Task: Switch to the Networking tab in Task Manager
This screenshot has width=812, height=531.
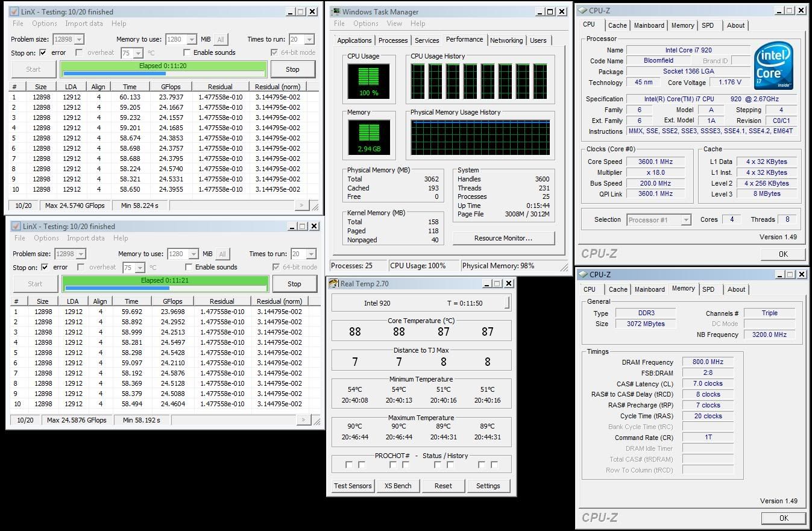Action: pos(506,40)
